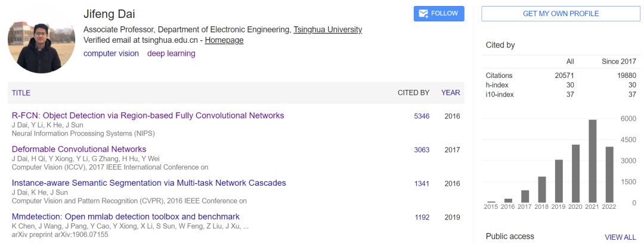The height and width of the screenshot is (244, 644).
Task: View the 3063 citations count
Action: click(x=422, y=150)
